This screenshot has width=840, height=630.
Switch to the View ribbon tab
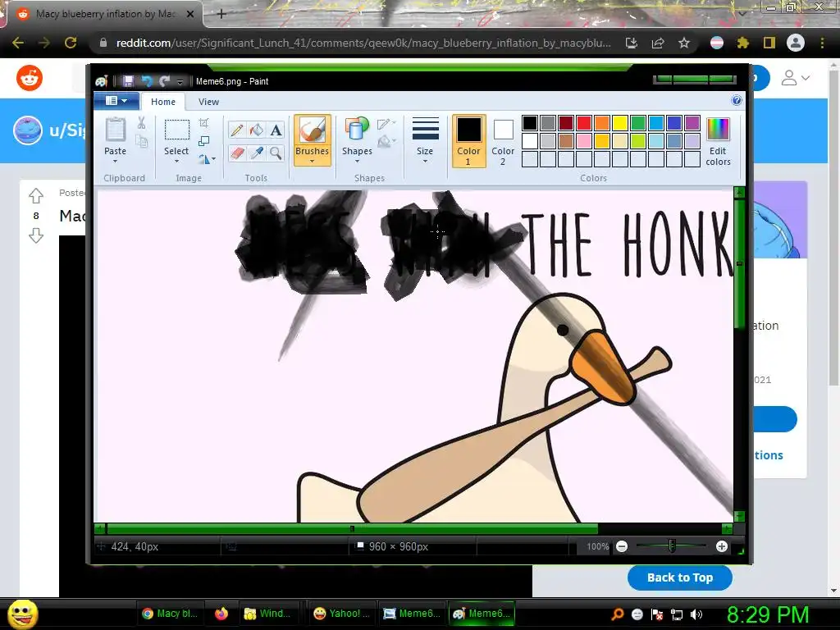pos(208,102)
